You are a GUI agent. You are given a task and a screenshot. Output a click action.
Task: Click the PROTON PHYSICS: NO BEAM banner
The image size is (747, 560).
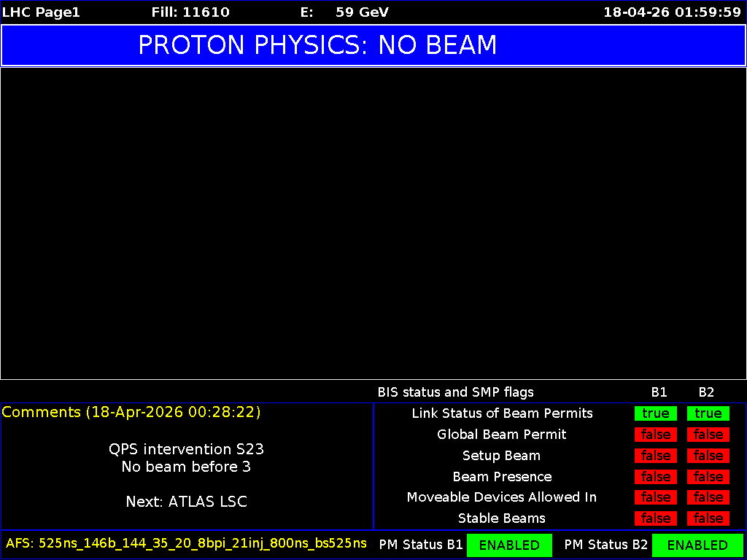pos(317,45)
